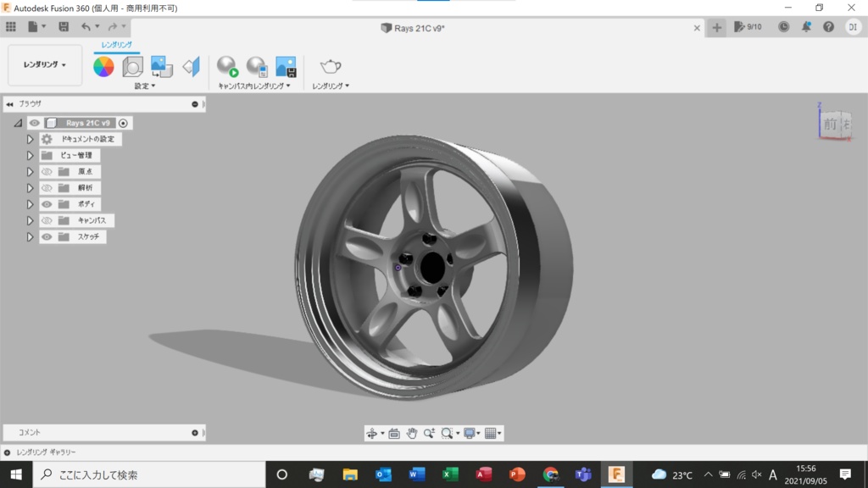The image size is (868, 488).
Task: Open the job status clock icon
Action: [783, 26]
